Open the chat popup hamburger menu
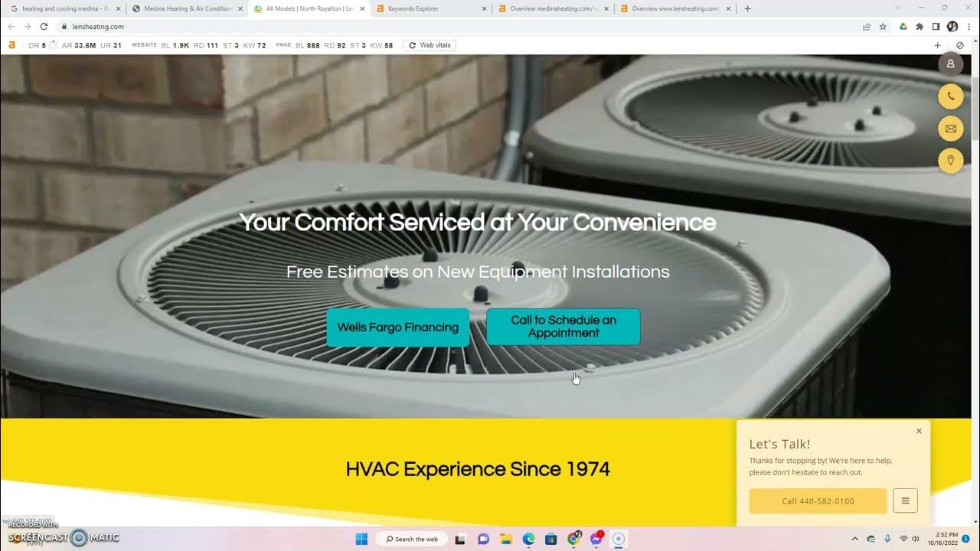The width and height of the screenshot is (980, 551). coord(905,500)
